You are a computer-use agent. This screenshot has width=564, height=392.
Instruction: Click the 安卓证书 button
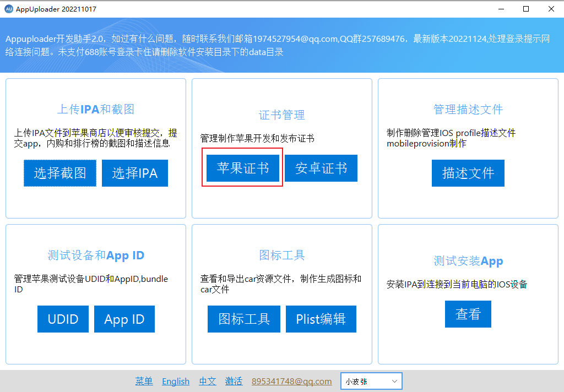[321, 168]
